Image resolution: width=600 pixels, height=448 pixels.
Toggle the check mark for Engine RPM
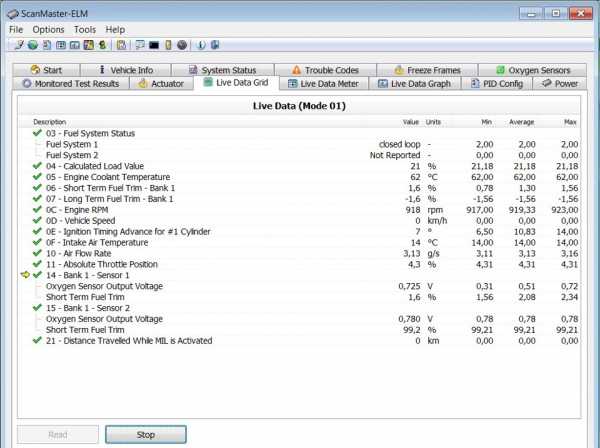[37, 209]
